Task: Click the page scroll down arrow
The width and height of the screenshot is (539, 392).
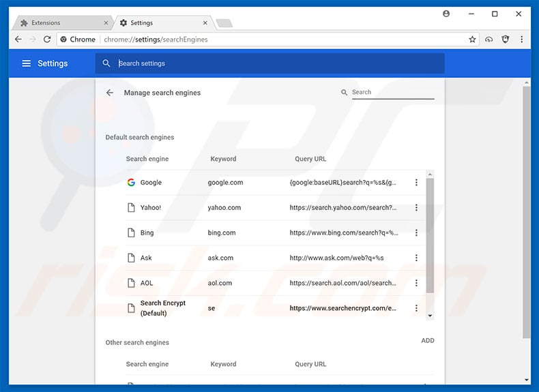Action: 527,380
